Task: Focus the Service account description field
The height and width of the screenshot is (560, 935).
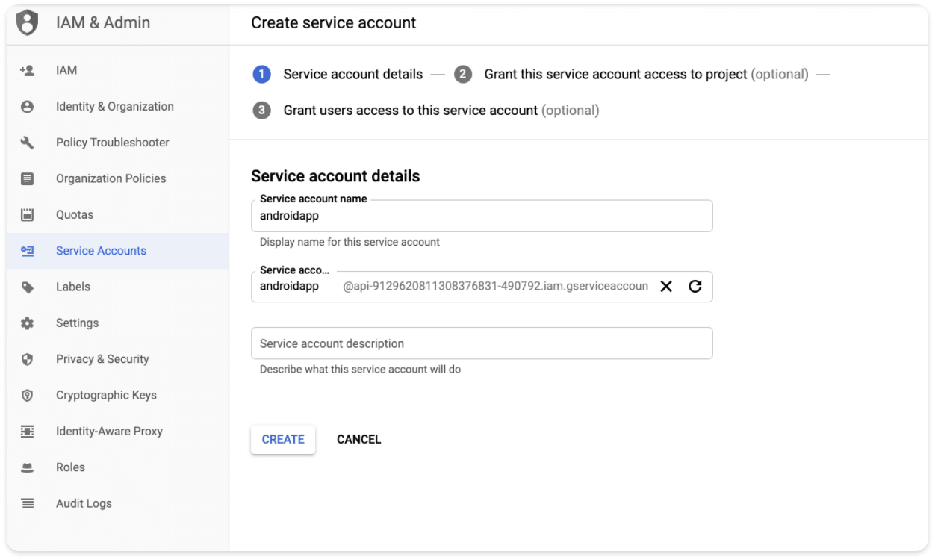Action: [482, 343]
